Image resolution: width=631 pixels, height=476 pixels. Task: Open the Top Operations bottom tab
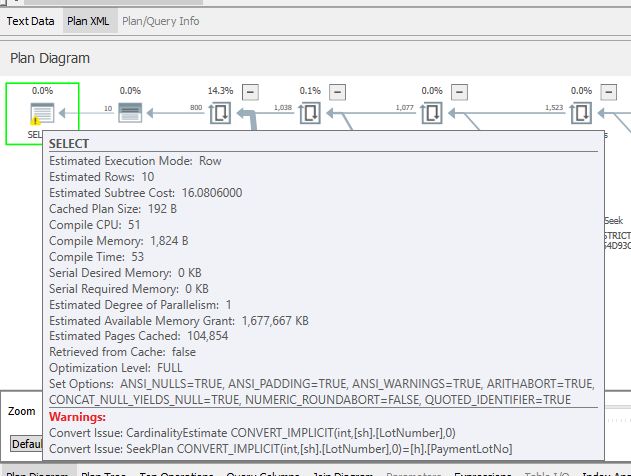[x=176, y=473]
